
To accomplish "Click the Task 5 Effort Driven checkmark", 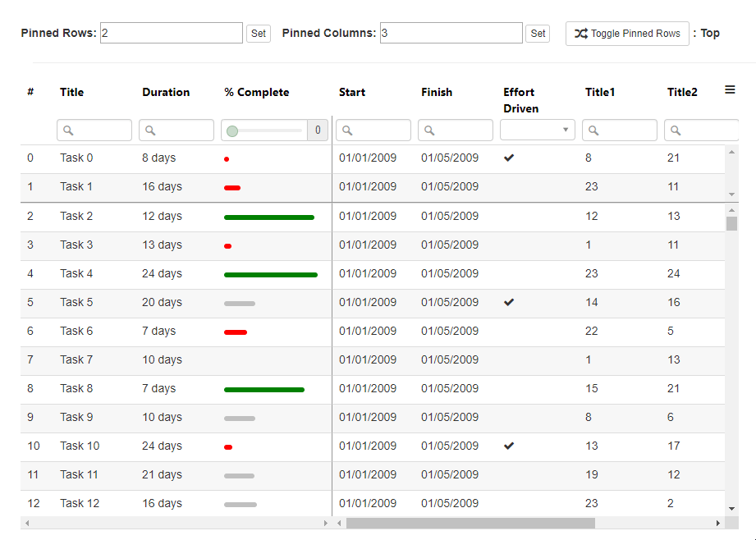I will click(x=509, y=303).
